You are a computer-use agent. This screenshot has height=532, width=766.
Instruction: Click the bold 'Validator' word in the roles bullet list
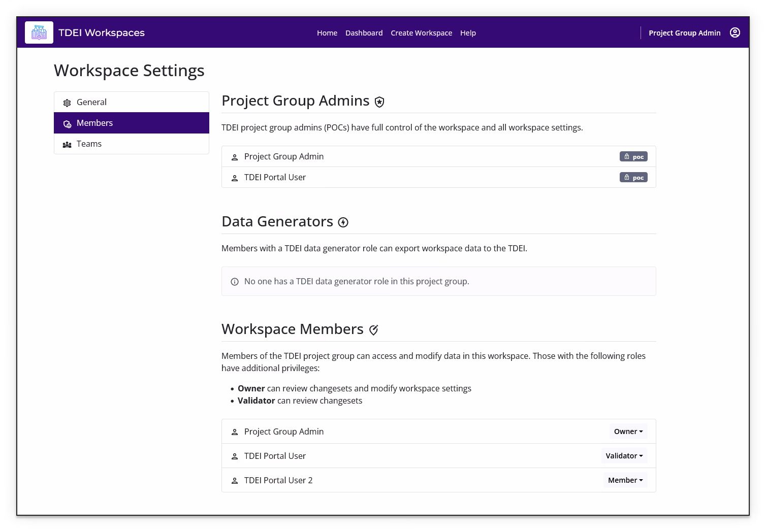coord(257,401)
